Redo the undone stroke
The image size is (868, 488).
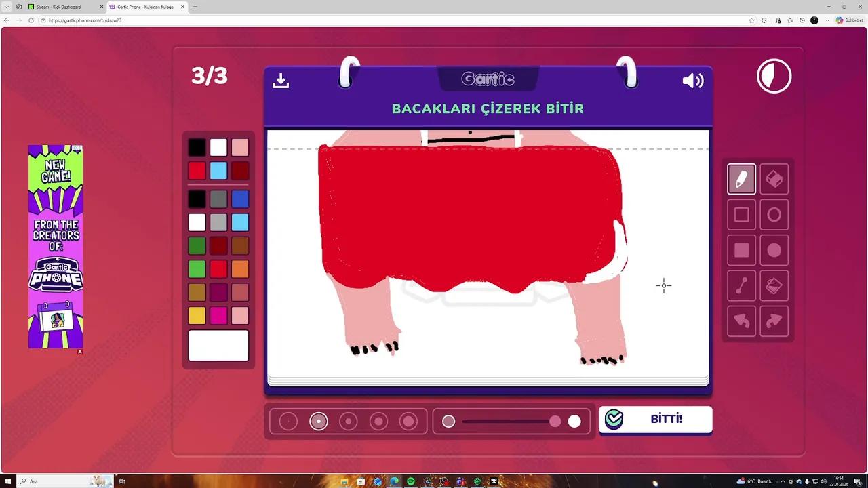pos(774,321)
